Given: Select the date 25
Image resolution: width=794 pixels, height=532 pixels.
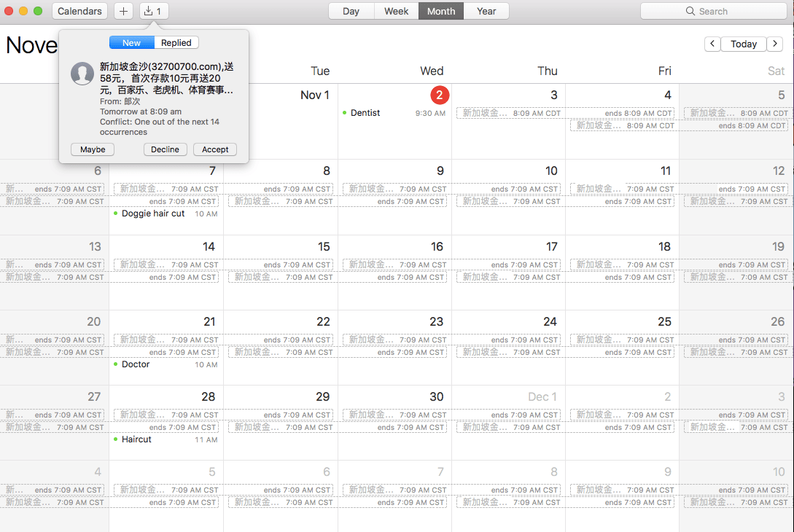Looking at the screenshot, I should pyautogui.click(x=664, y=321).
